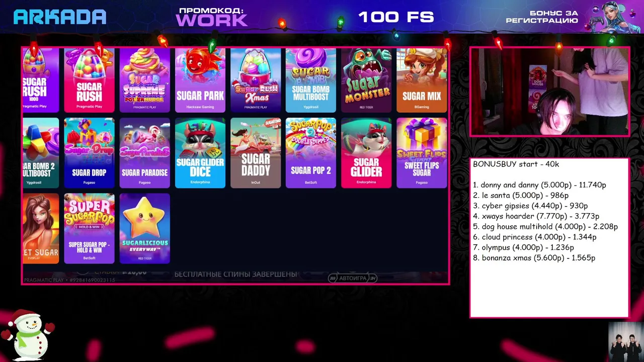Screen dimensions: 644x362
Task: Open Sugar Bomb 2 Multiboost tile
Action: pos(41,153)
